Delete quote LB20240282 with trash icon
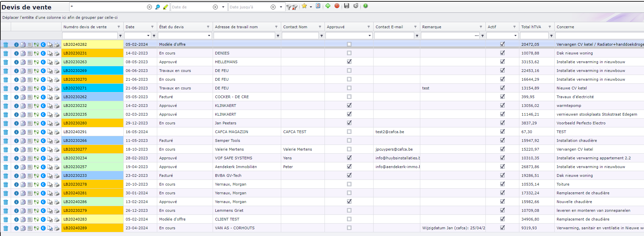This screenshot has height=236, width=644. tap(6, 44)
